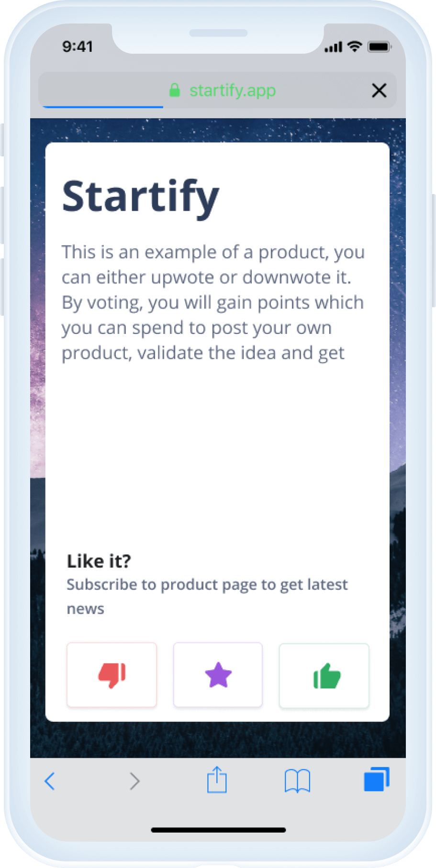Tap the battery status icon
This screenshot has width=436, height=868.
click(x=380, y=46)
